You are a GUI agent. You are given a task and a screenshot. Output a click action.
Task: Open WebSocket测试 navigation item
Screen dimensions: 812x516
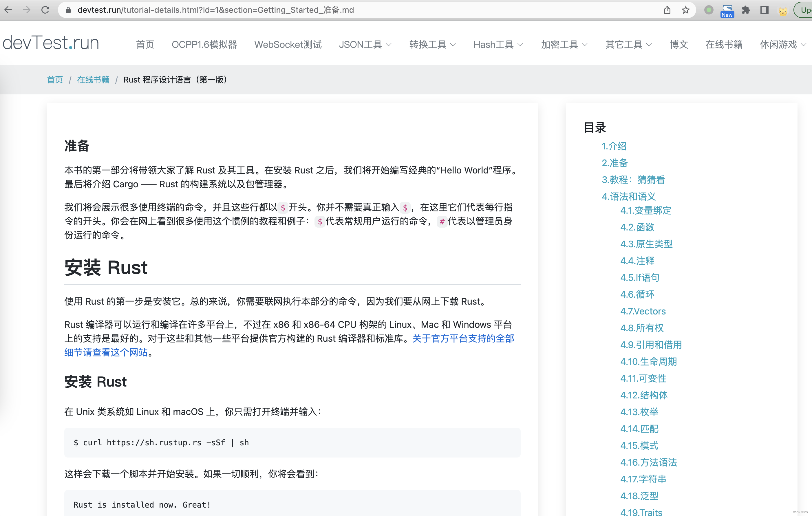[x=288, y=45]
